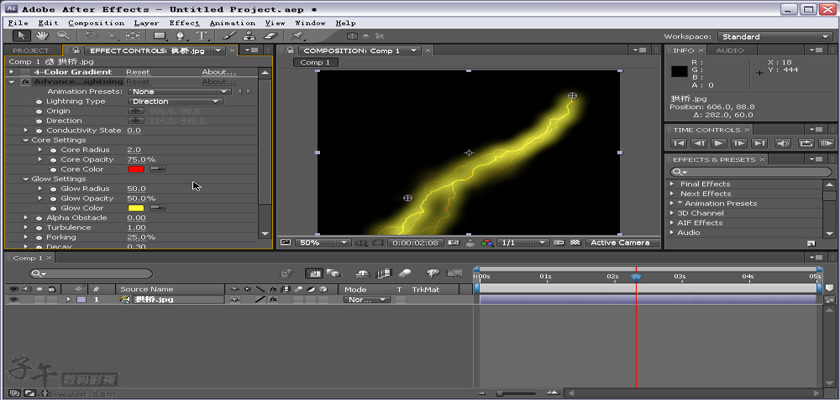840x400 pixels.
Task: Click the Active Camera view button
Action: (619, 243)
